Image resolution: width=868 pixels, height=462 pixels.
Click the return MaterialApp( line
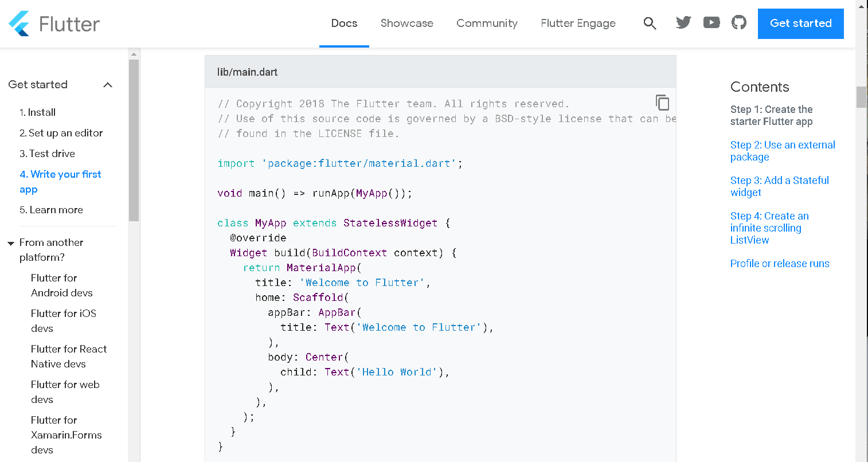point(302,268)
